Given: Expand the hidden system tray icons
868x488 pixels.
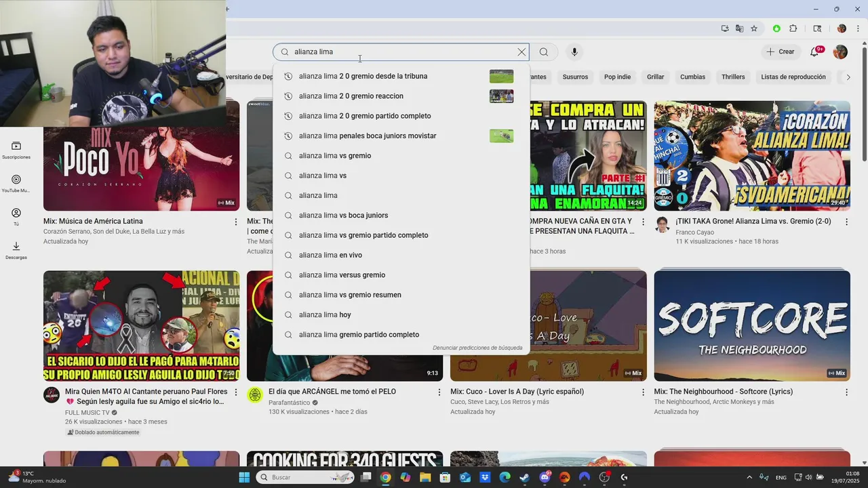Looking at the screenshot, I should [749, 477].
